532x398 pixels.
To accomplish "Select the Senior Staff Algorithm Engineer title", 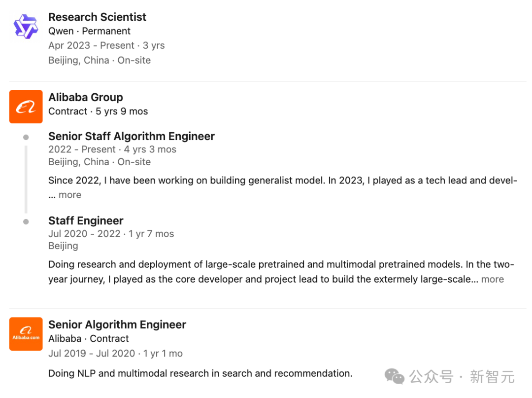I will point(132,136).
